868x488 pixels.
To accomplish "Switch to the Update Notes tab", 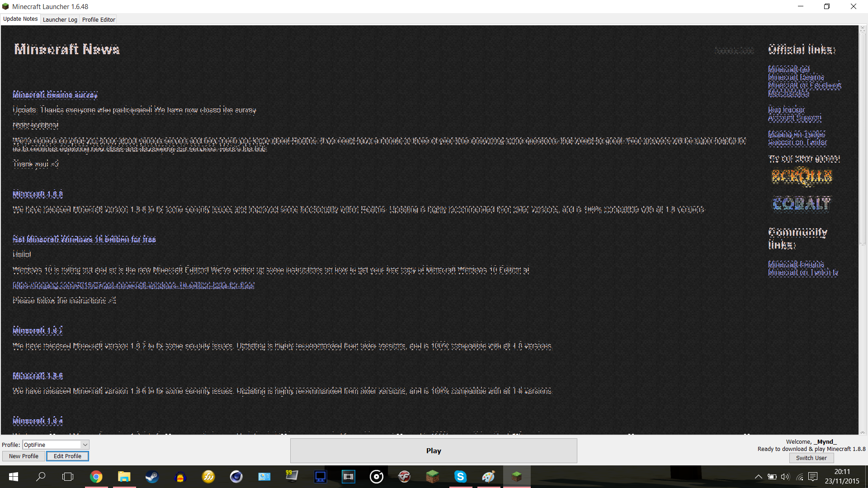I will (x=20, y=19).
